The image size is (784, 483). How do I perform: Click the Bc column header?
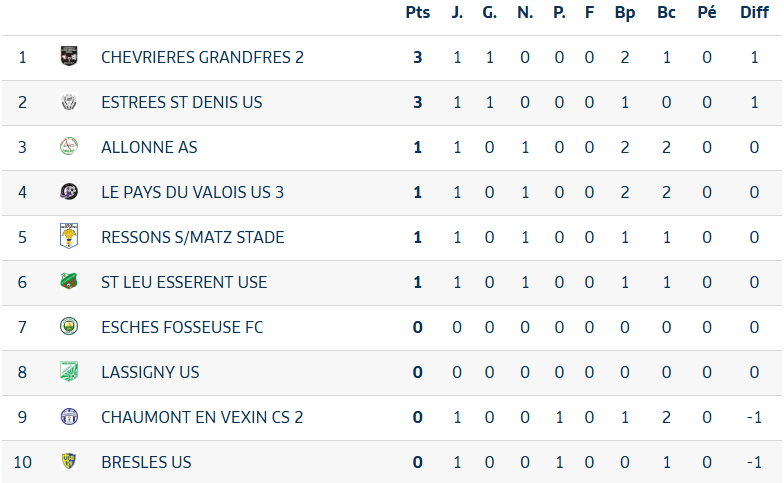(x=666, y=13)
